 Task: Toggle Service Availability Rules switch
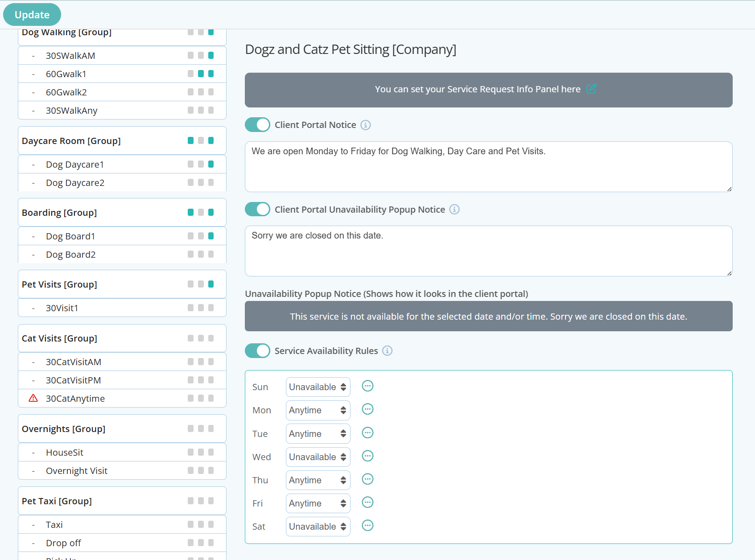[257, 351]
